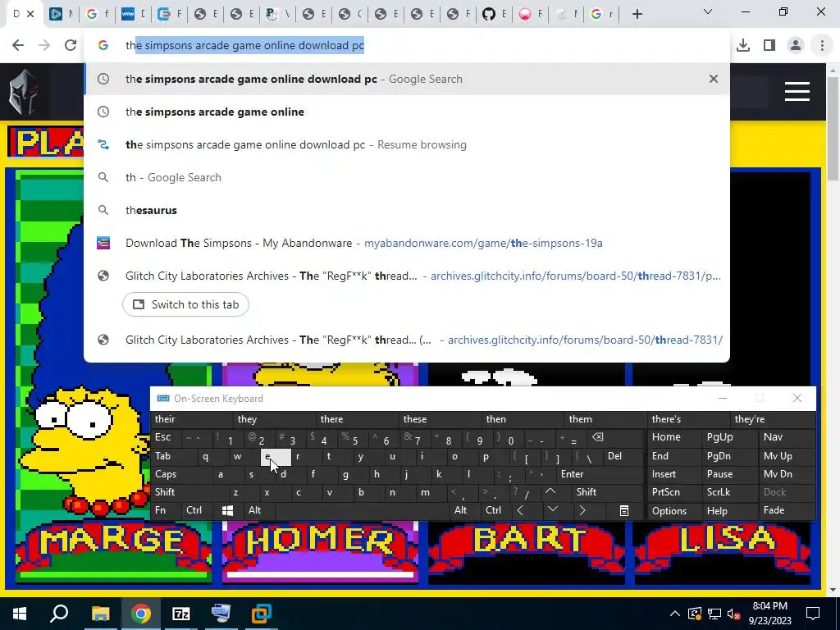840x630 pixels.
Task: Open a new tab with the plus icon
Action: click(637, 15)
